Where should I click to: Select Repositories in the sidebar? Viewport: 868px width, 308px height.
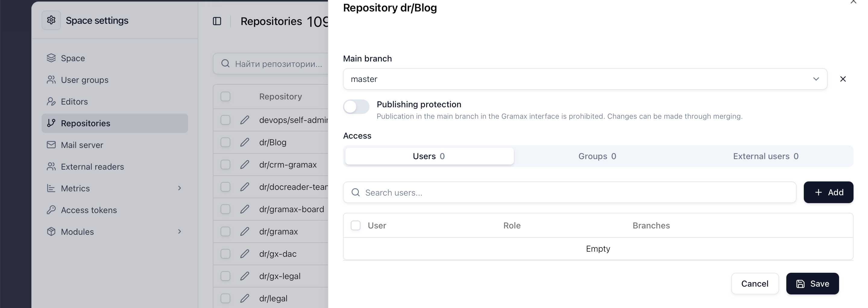pyautogui.click(x=115, y=123)
